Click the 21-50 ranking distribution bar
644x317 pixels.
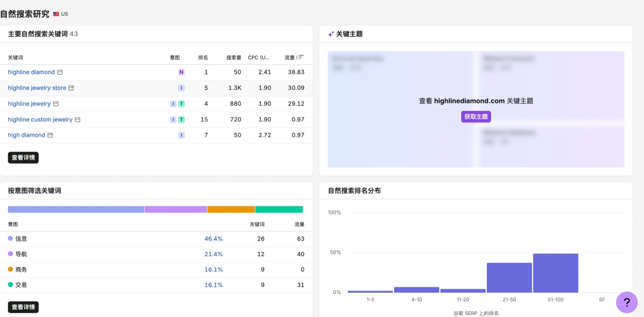509,278
